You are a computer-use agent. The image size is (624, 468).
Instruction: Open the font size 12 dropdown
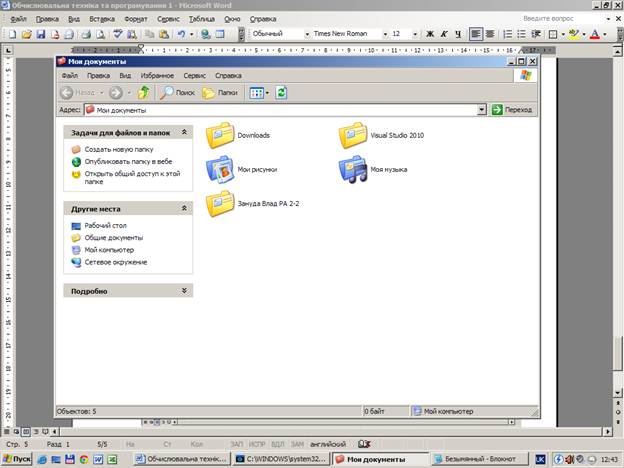(415, 35)
